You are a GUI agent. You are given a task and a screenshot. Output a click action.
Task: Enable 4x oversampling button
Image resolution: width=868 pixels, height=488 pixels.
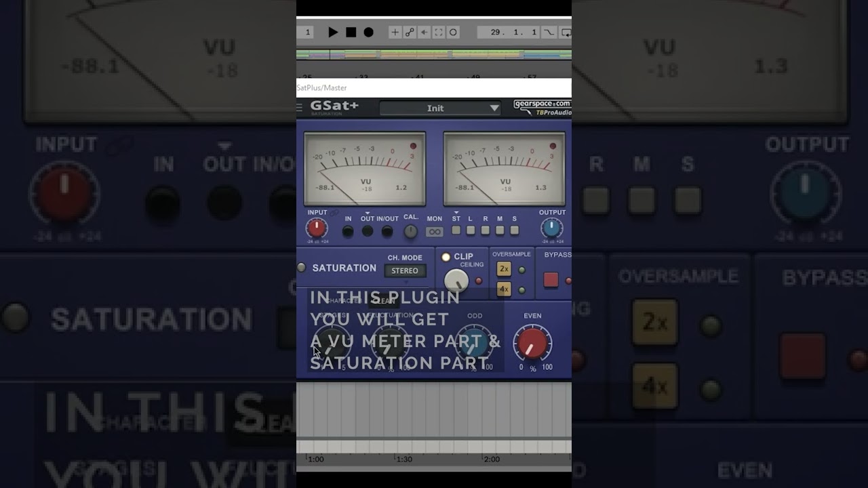tap(504, 289)
